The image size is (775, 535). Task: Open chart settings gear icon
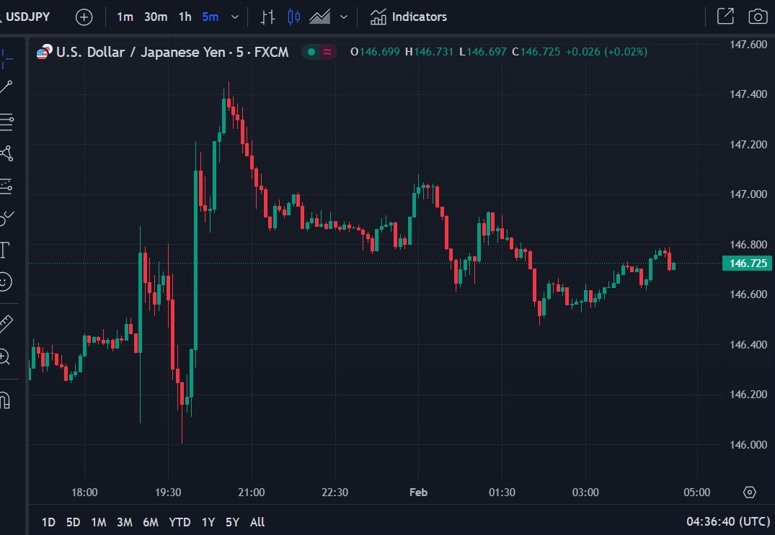tap(749, 492)
